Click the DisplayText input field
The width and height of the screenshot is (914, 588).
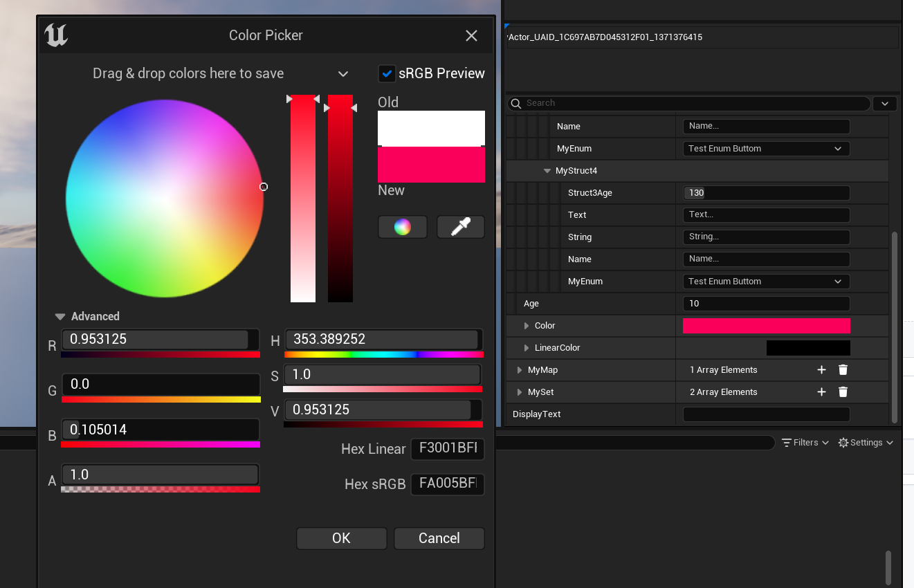766,414
